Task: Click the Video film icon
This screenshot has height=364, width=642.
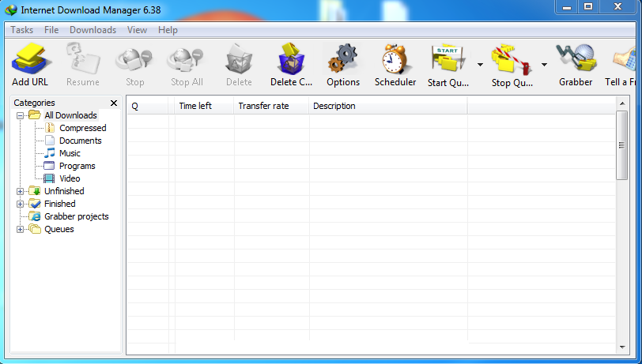Action: (x=49, y=178)
